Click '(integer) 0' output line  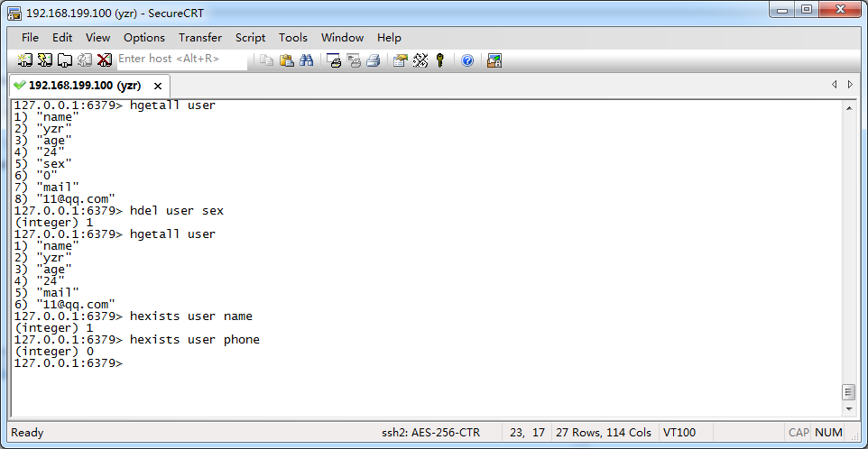coord(54,352)
